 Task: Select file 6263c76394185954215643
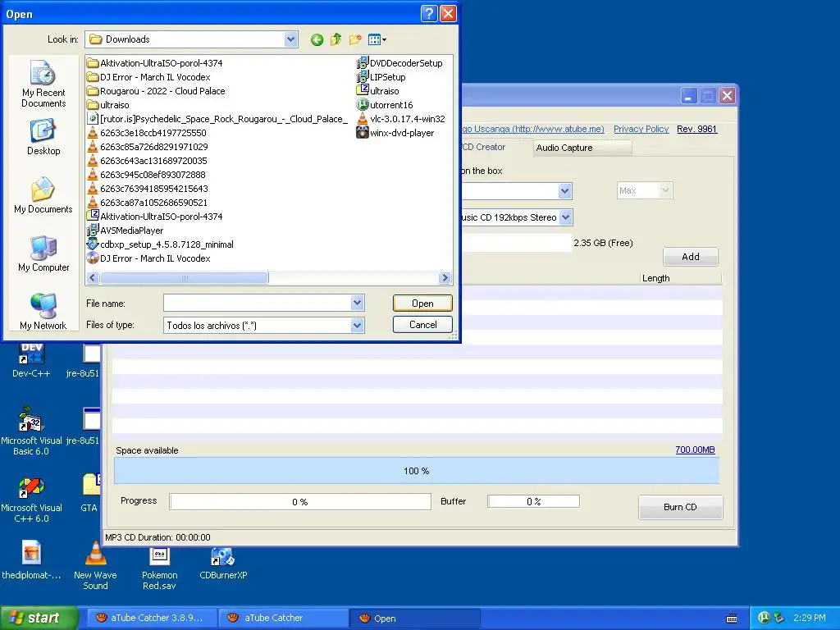pyautogui.click(x=148, y=189)
